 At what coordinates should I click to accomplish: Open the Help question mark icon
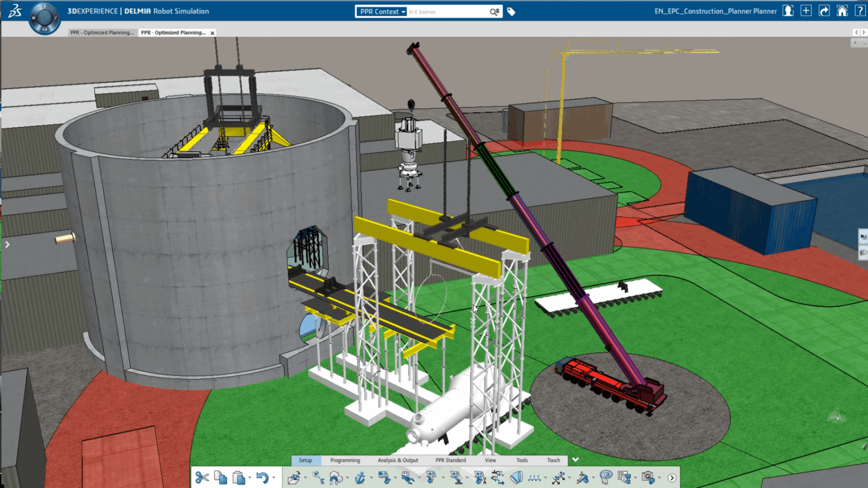(x=859, y=11)
